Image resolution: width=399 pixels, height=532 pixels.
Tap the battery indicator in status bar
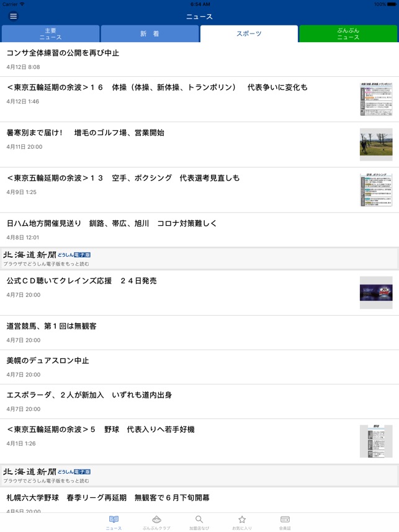coord(391,4)
